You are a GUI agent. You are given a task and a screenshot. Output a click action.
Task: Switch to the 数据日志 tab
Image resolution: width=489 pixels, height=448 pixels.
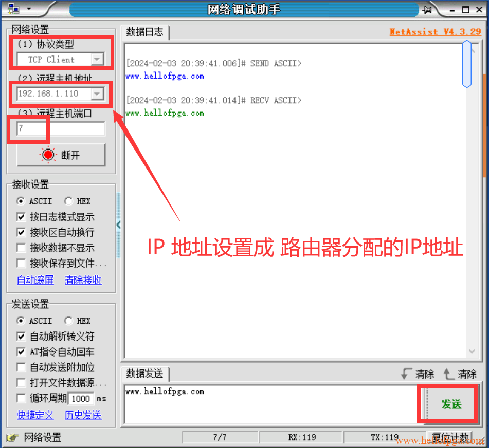pyautogui.click(x=144, y=32)
